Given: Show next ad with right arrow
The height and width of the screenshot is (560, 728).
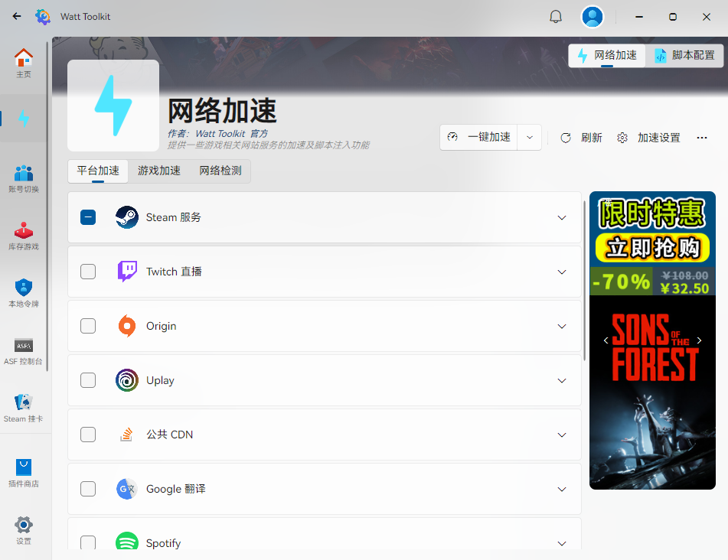Looking at the screenshot, I should coord(699,340).
